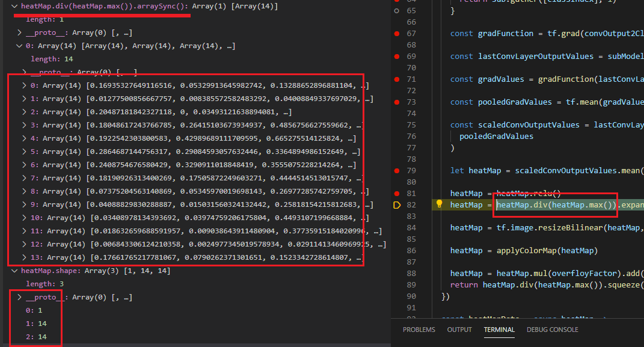Expand the __proto__ entry under heatMap.shape

(19, 297)
